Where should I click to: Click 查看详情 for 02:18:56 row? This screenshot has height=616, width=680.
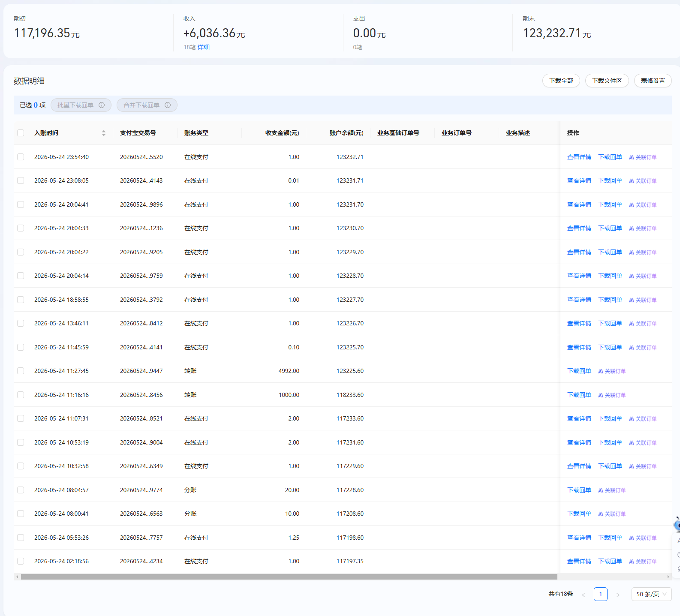pos(579,561)
